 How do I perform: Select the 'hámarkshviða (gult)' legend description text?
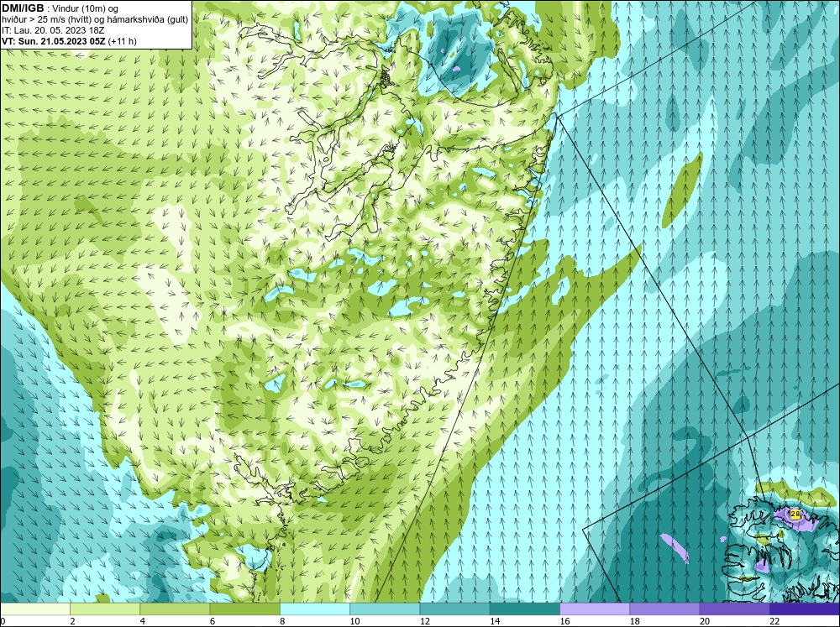[148, 20]
